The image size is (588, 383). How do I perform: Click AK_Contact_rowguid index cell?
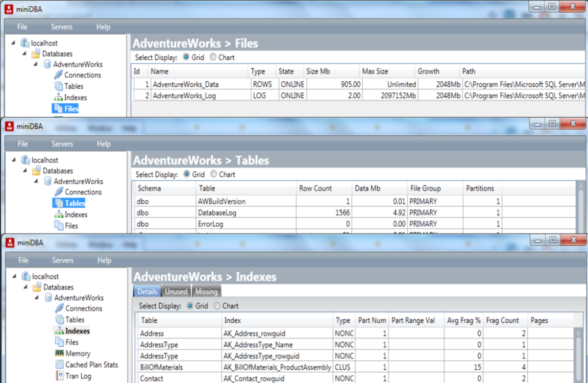tap(277, 379)
